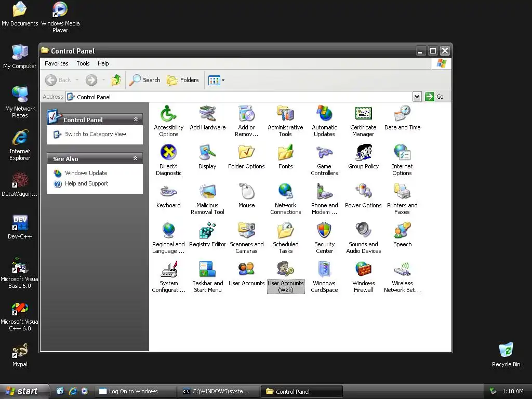Select Add or Remove Programs icon
The image size is (532, 399).
pos(246,121)
